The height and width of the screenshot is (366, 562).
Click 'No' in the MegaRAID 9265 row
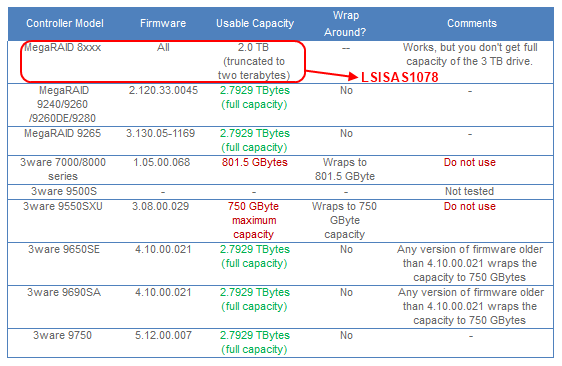pyautogui.click(x=346, y=133)
